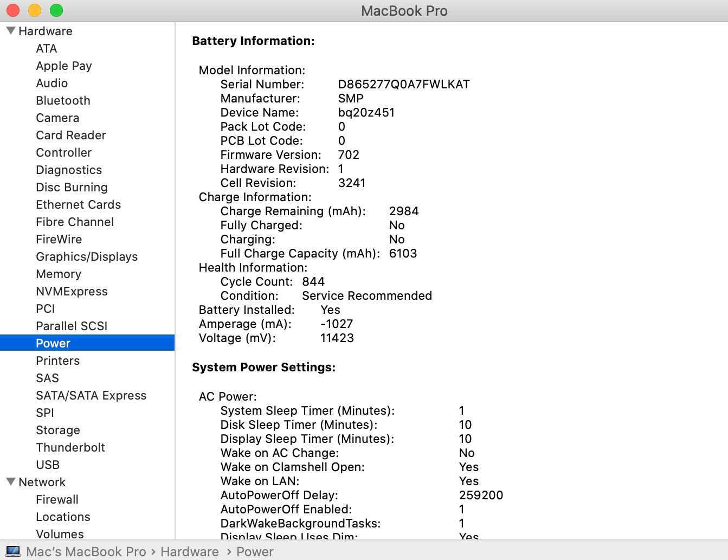Click the System Power Settings heading

[x=263, y=367]
